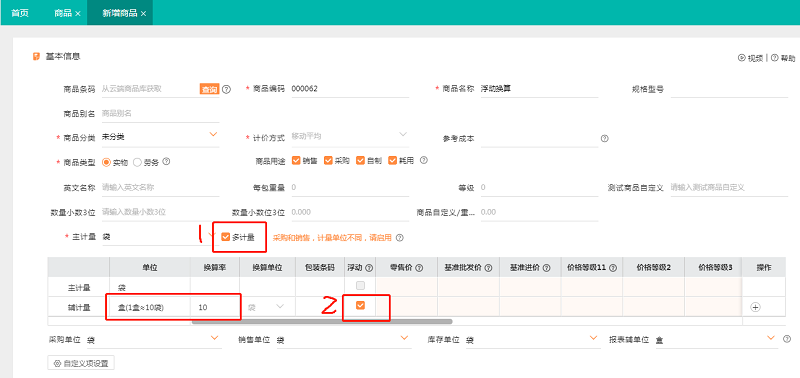Toggle the 多计量 checkbox
800x378 pixels.
(226, 237)
